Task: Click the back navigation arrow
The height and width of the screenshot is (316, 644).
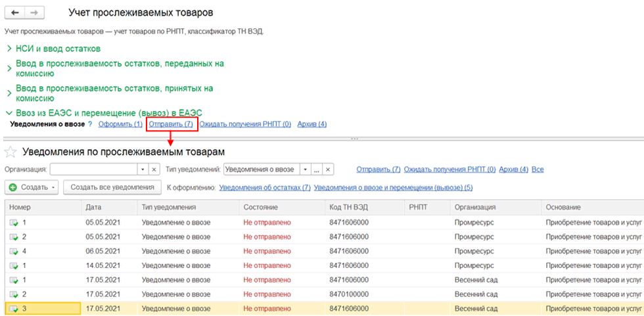Action: coord(15,13)
